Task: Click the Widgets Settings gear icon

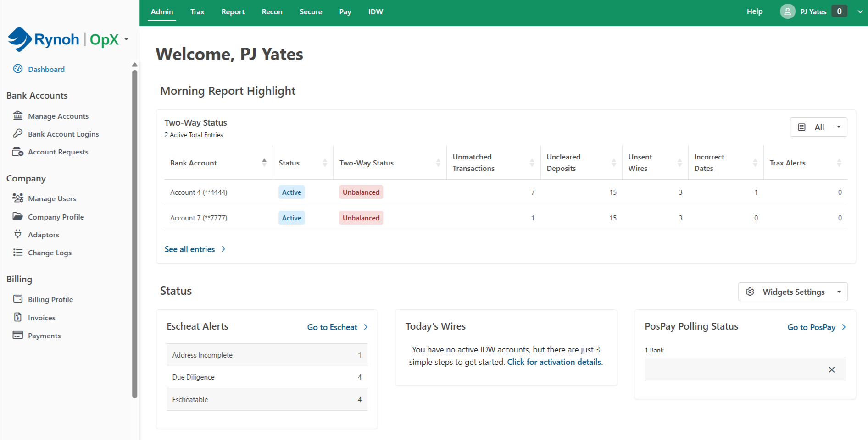Action: pyautogui.click(x=750, y=291)
